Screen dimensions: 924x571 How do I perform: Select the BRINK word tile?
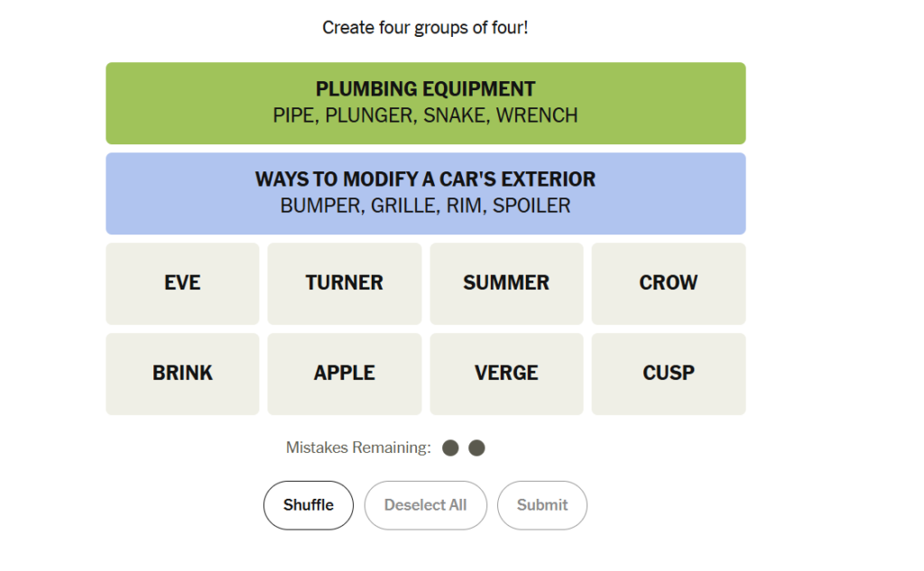tap(182, 373)
